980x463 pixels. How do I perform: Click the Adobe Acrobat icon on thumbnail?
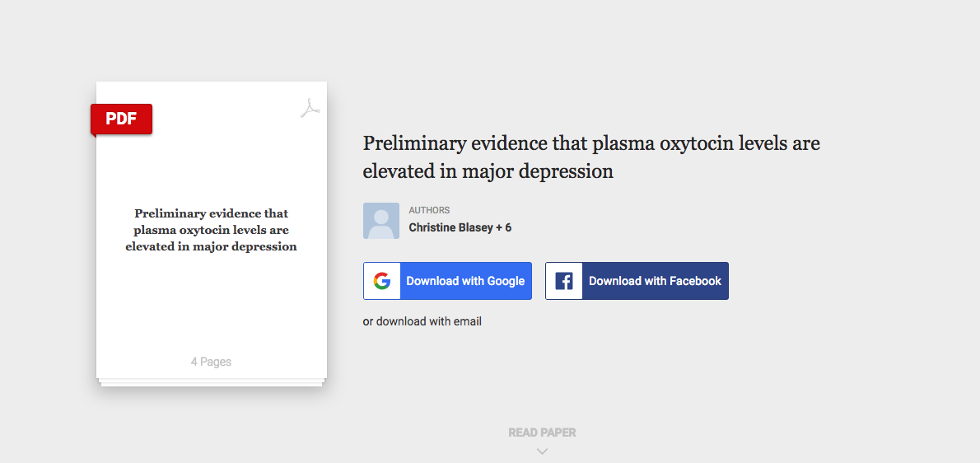310,108
